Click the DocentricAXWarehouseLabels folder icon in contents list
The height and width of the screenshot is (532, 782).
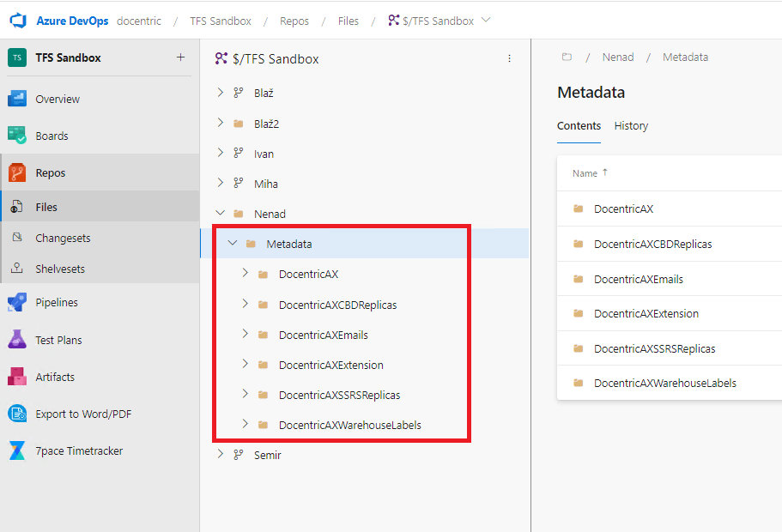(578, 383)
